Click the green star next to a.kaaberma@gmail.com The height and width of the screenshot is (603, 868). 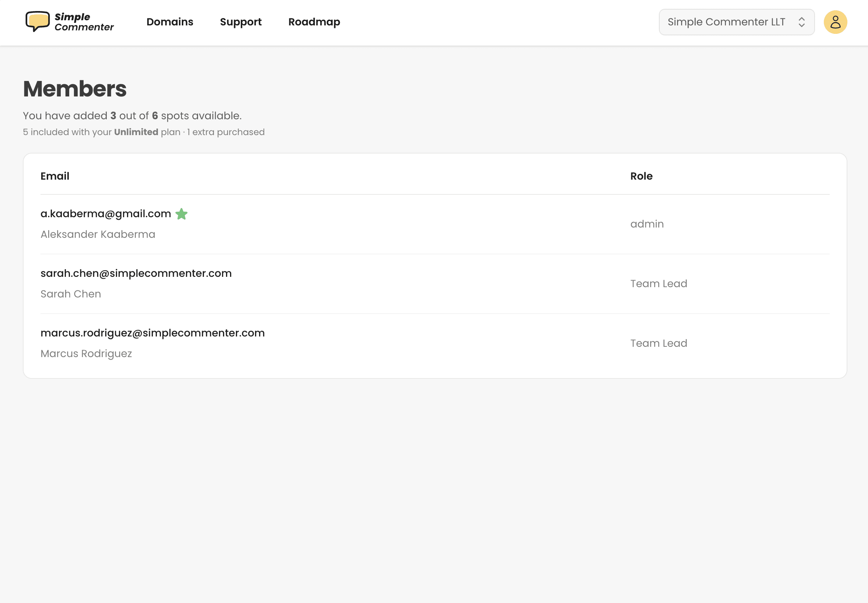(x=182, y=214)
